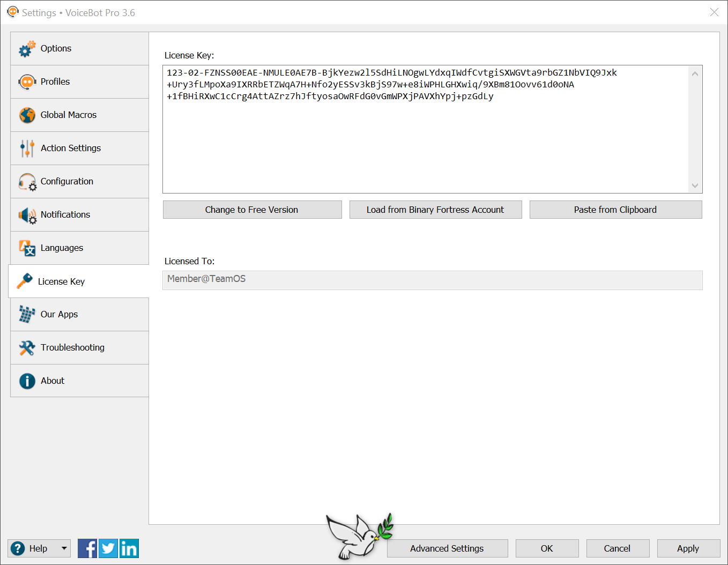Select the License Key tab

[79, 281]
